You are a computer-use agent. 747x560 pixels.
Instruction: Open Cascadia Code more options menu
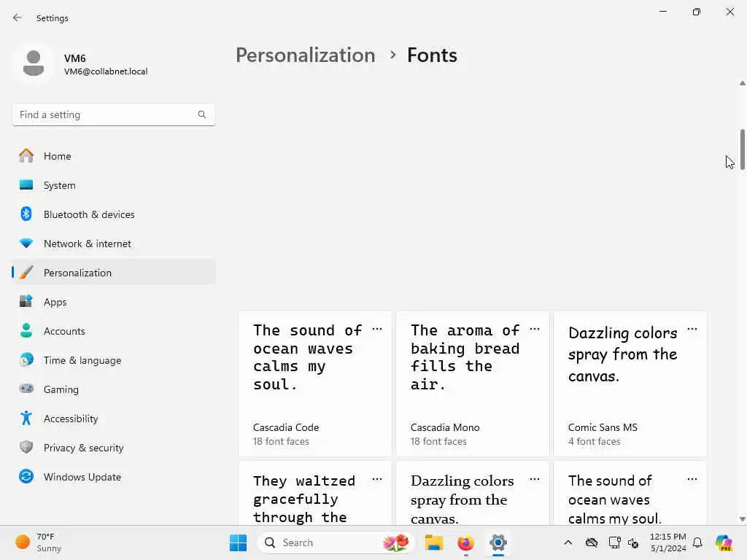(377, 329)
